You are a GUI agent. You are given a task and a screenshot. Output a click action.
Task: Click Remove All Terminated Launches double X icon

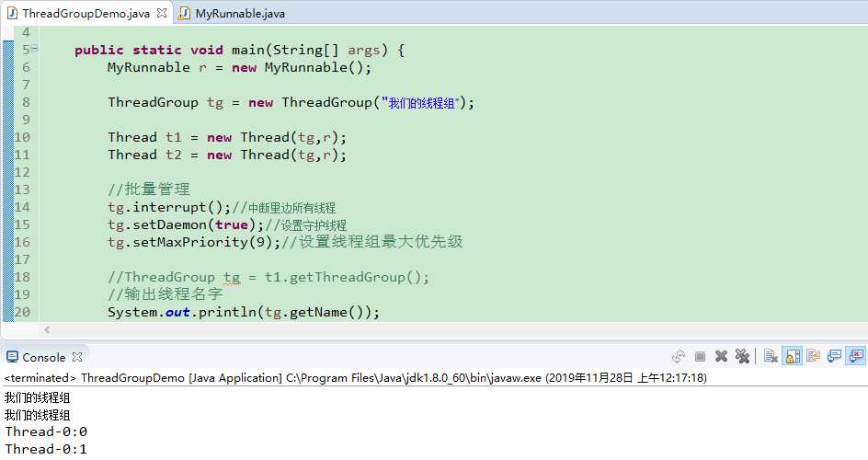(x=742, y=356)
